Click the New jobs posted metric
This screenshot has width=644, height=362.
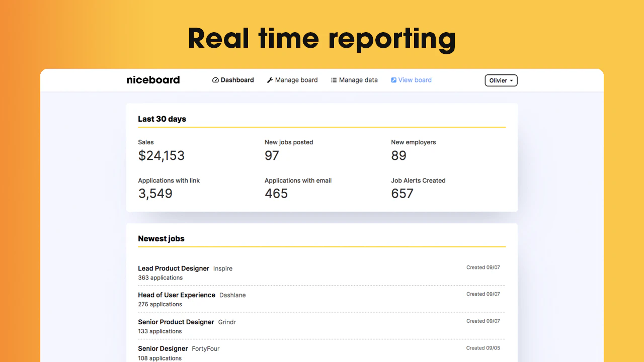272,156
